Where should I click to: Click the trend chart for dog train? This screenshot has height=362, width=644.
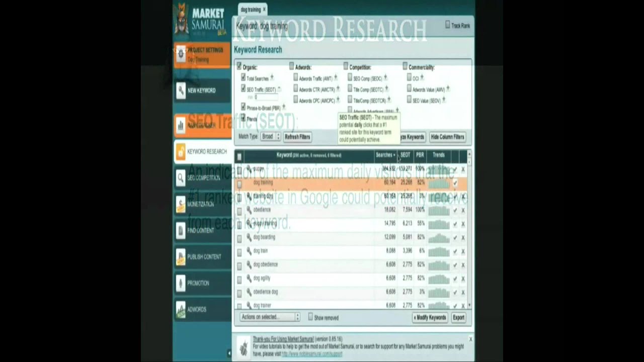tap(439, 251)
